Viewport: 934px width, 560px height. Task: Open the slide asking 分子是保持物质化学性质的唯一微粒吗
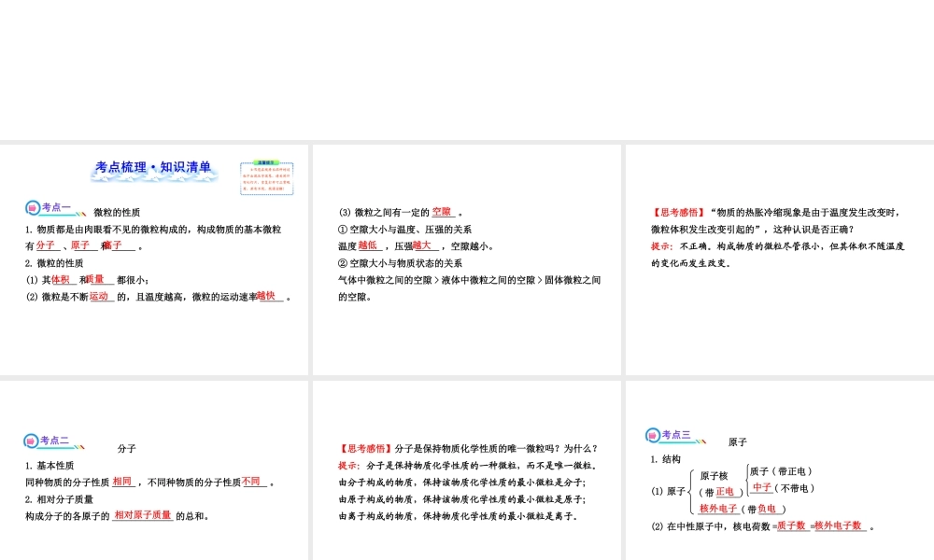[x=466, y=470]
